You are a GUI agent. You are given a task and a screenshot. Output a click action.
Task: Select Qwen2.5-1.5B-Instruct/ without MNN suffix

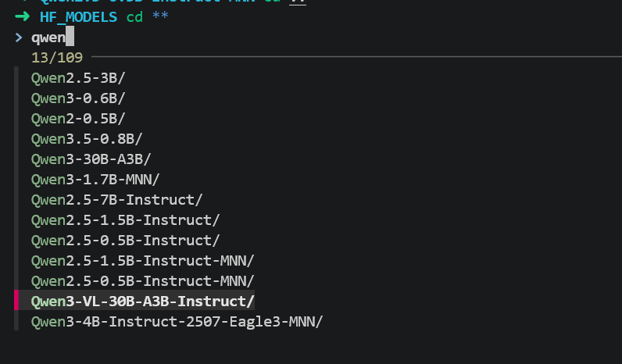coord(125,219)
